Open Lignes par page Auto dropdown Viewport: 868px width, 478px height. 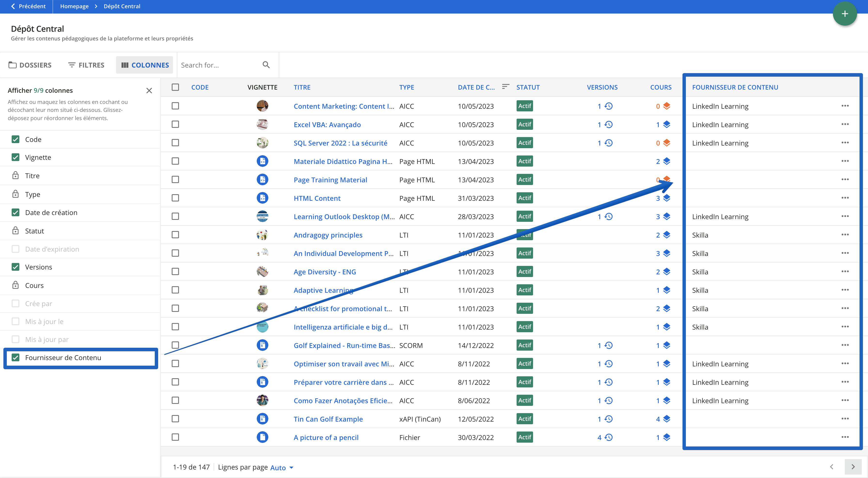[x=282, y=468]
